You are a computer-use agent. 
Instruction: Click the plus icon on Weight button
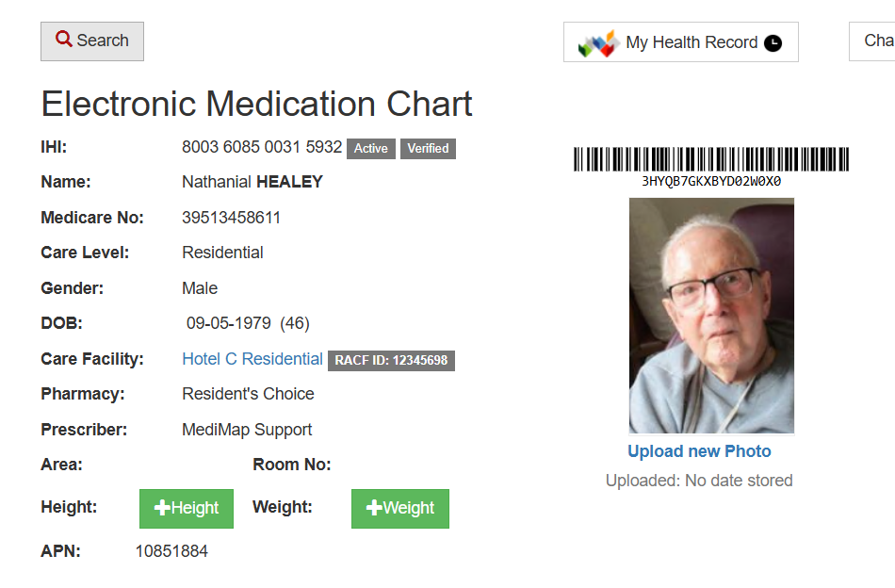[374, 509]
